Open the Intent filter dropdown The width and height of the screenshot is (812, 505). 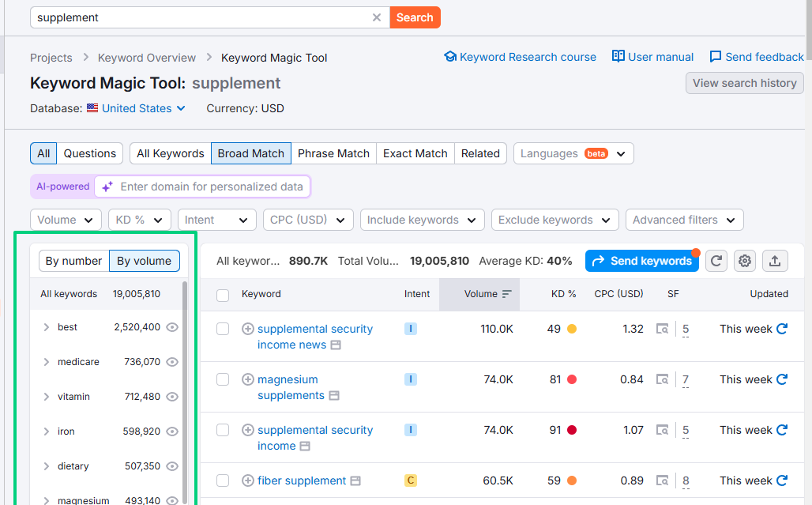coord(217,220)
